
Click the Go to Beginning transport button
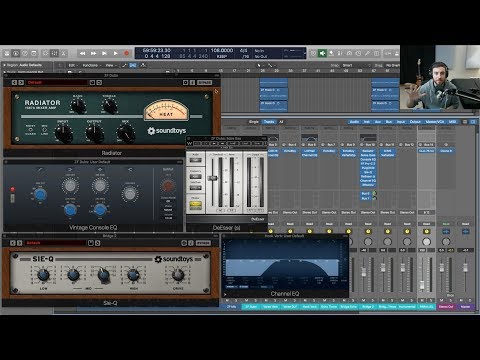point(104,53)
